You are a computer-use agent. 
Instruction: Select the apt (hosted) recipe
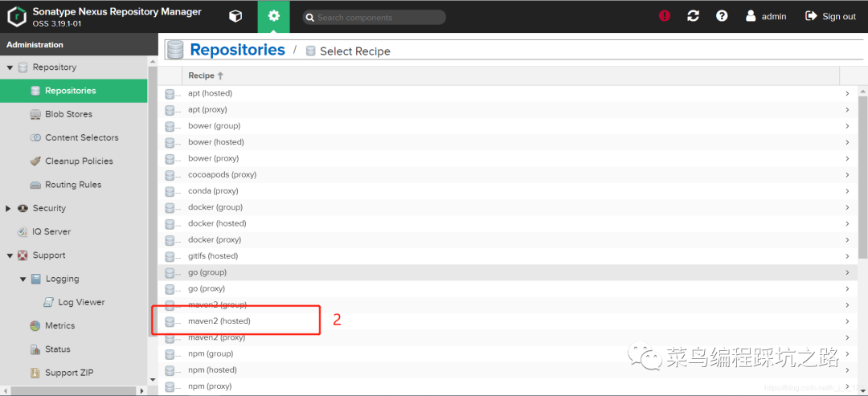point(508,93)
